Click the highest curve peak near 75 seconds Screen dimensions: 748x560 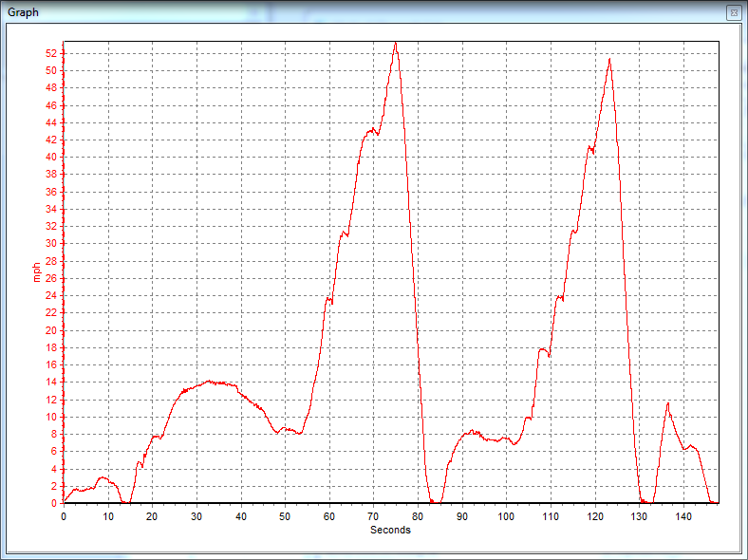(395, 43)
